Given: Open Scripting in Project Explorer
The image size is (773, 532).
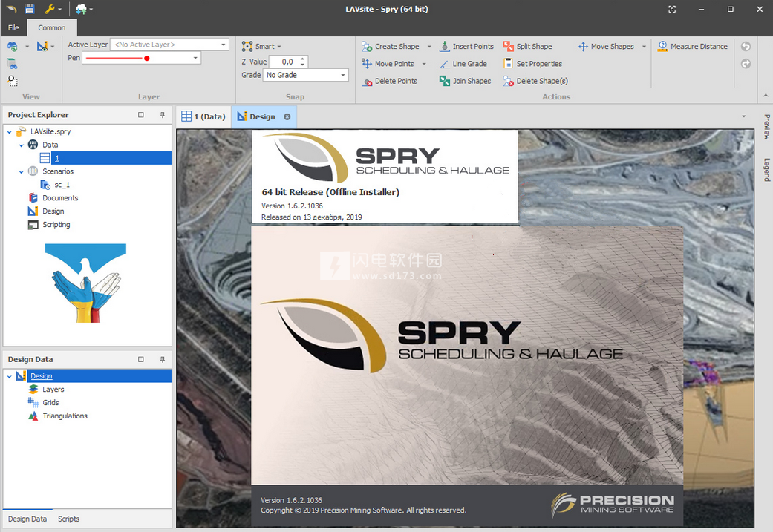Looking at the screenshot, I should point(56,225).
